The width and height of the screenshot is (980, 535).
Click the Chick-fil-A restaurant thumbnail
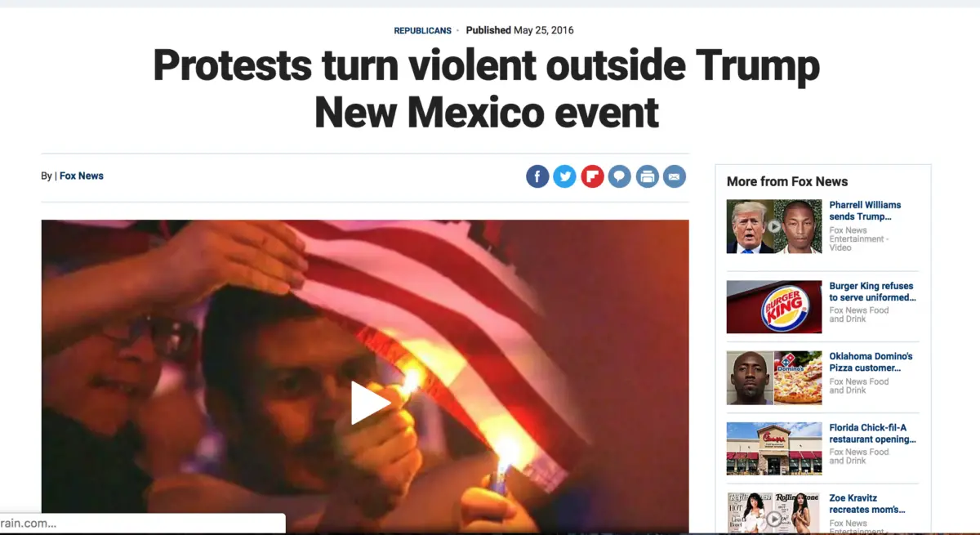(774, 448)
